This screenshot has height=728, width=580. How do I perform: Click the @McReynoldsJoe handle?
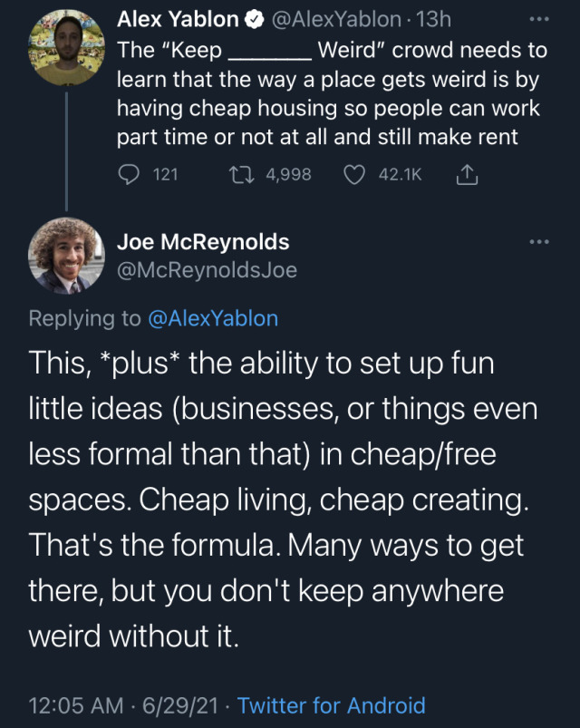pos(207,270)
